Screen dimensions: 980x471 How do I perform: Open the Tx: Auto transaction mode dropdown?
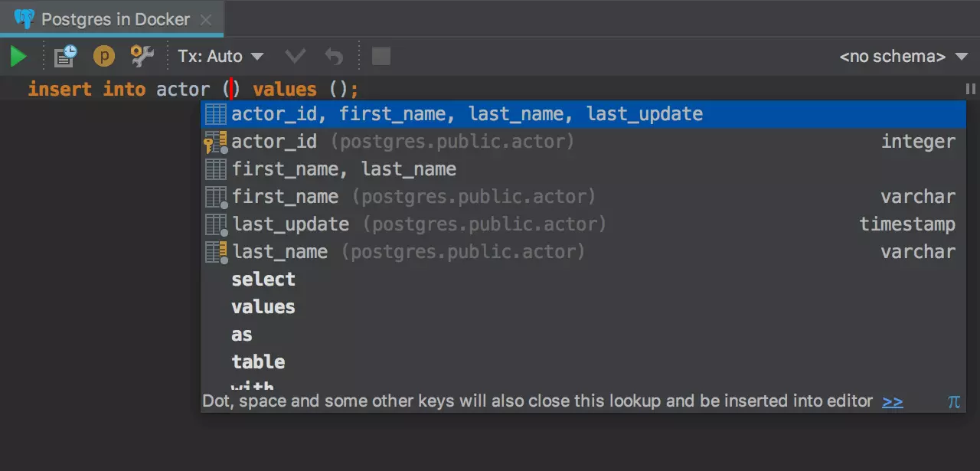[220, 56]
